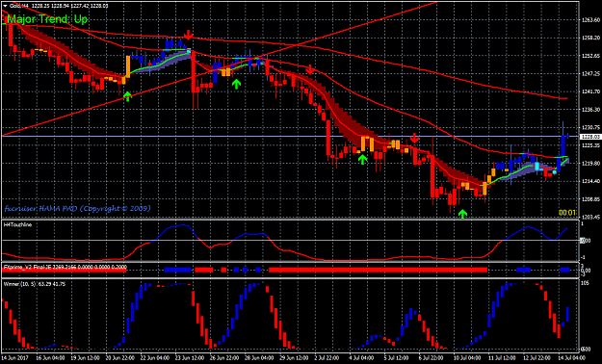This screenshot has width=602, height=364.
Task: Select the green 'Major Trend: Up' label
Action: click(47, 19)
